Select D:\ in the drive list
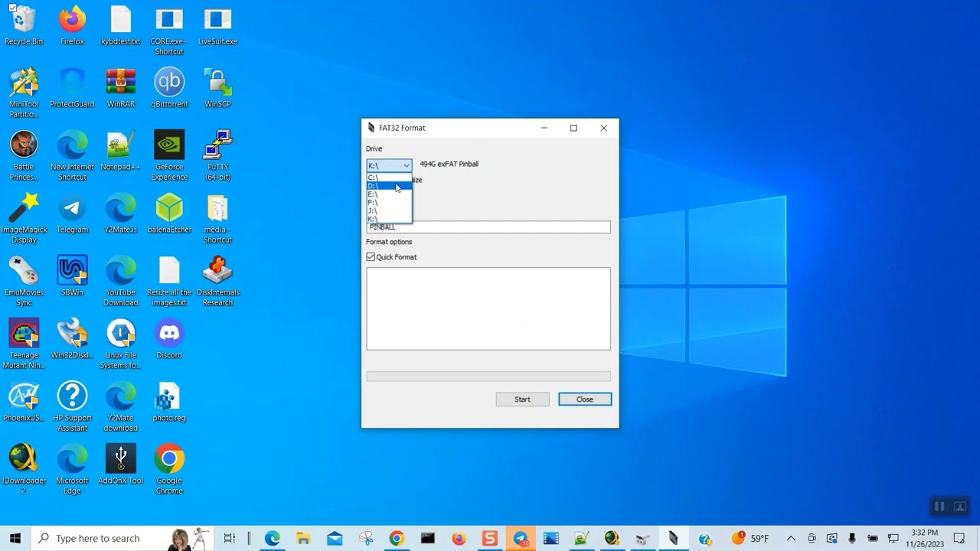The height and width of the screenshot is (551, 980). pyautogui.click(x=389, y=186)
